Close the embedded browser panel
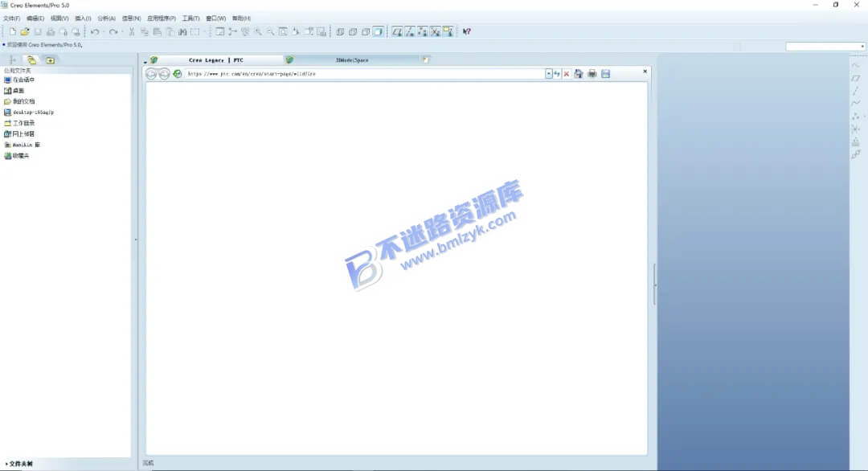The height and width of the screenshot is (471, 868). click(x=645, y=72)
